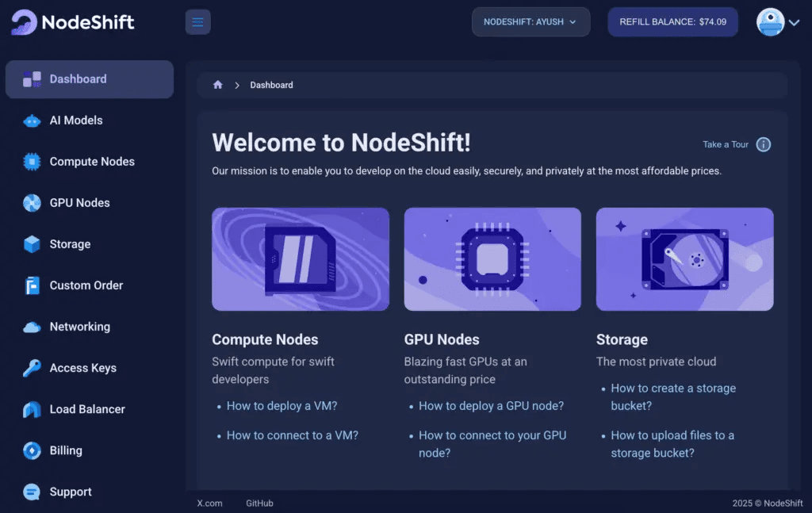Open GPU Nodes in the sidebar
Screen dimensions: 812x513
[80, 203]
